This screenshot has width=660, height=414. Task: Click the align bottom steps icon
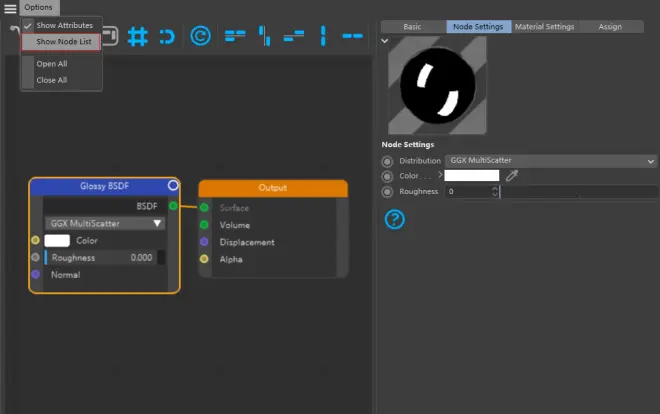pos(294,36)
